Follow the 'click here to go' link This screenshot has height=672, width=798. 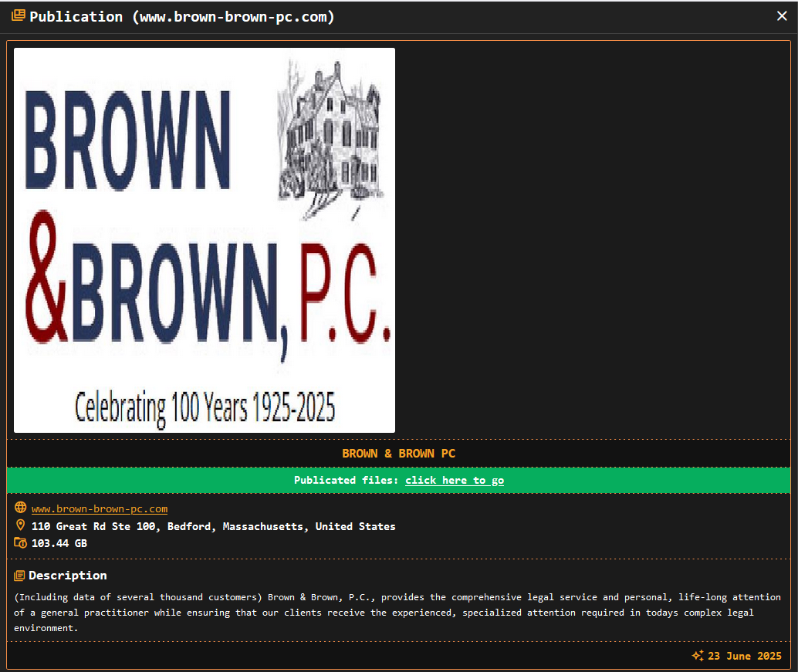click(455, 480)
